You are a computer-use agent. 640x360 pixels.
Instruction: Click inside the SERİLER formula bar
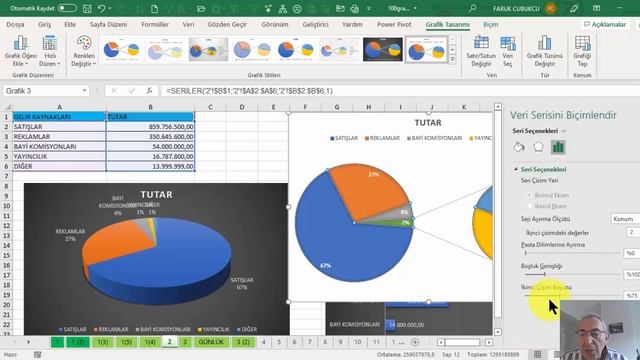point(400,91)
